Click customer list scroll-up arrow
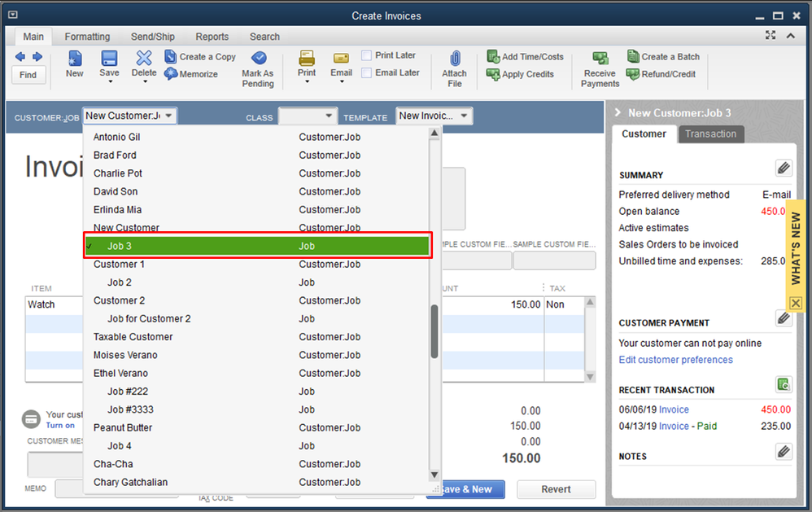This screenshot has width=812, height=512. [434, 133]
